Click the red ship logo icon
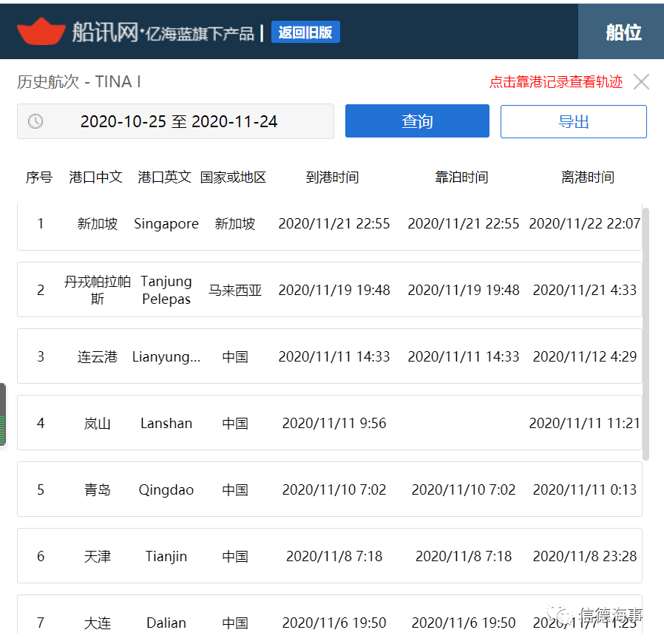The width and height of the screenshot is (664, 644). tap(41, 31)
